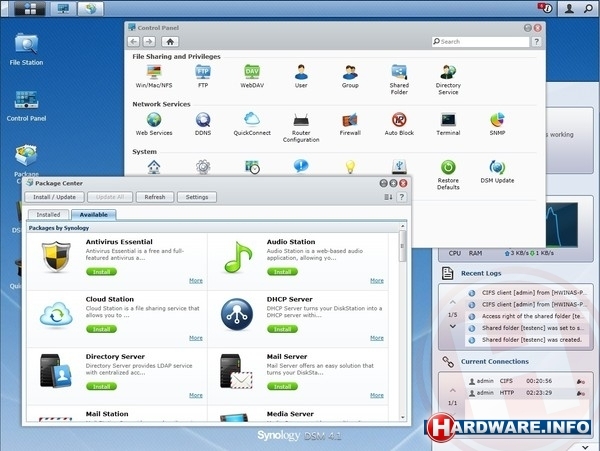Open File Station desktop icon
Image resolution: width=600 pixels, height=451 pixels.
(26, 49)
